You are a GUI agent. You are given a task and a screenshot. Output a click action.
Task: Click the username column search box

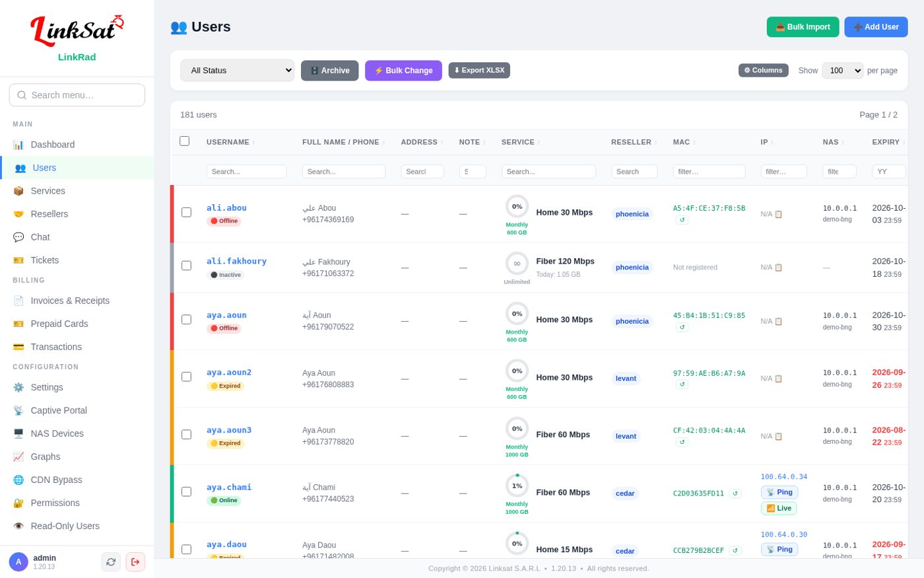246,172
